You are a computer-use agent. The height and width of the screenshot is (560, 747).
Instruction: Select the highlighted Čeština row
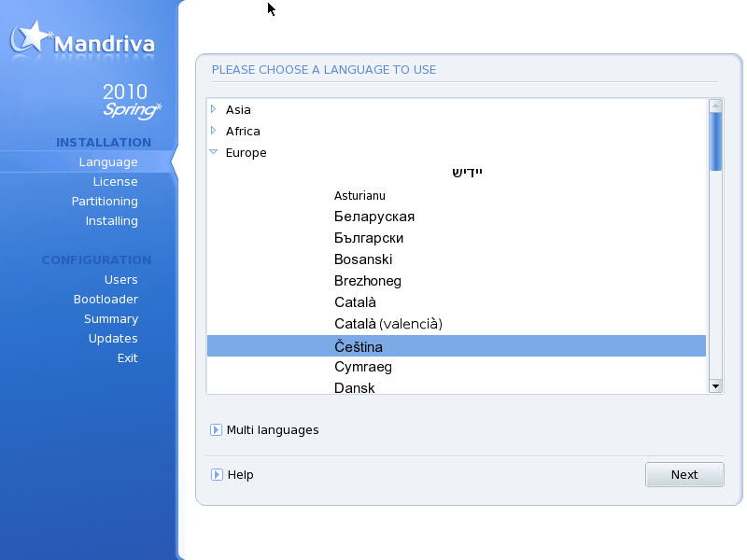(x=457, y=346)
